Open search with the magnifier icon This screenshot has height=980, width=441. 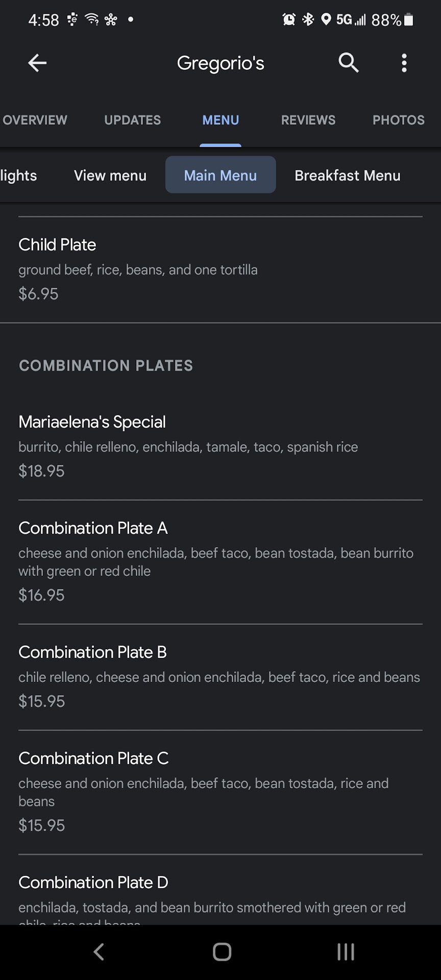(x=349, y=63)
